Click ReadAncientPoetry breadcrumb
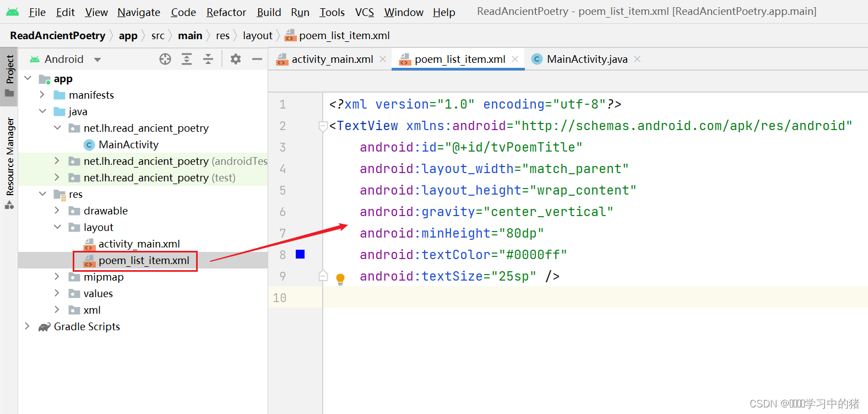This screenshot has height=414, width=868. pyautogui.click(x=58, y=35)
